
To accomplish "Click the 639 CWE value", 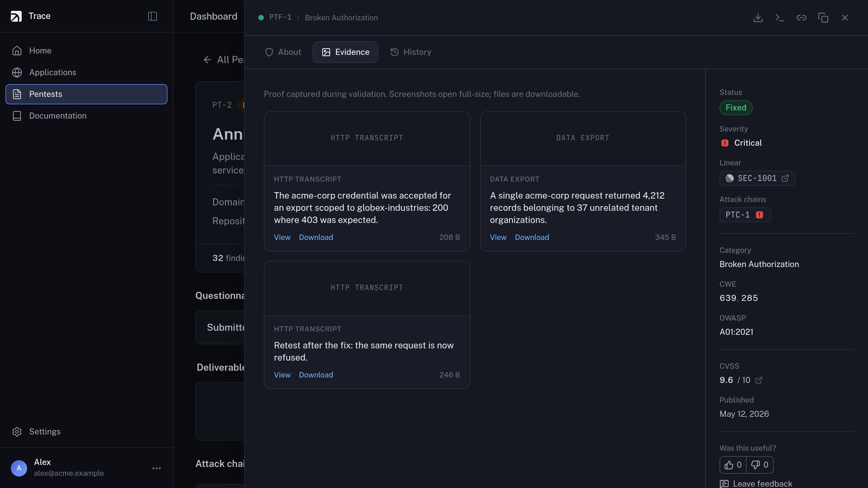I will [x=728, y=298].
